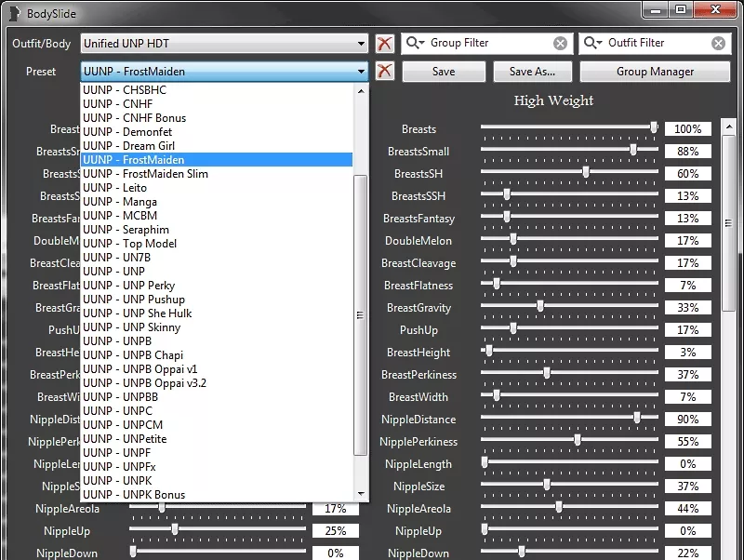Choose the UUNP - UNPK Bonus preset

click(x=217, y=495)
